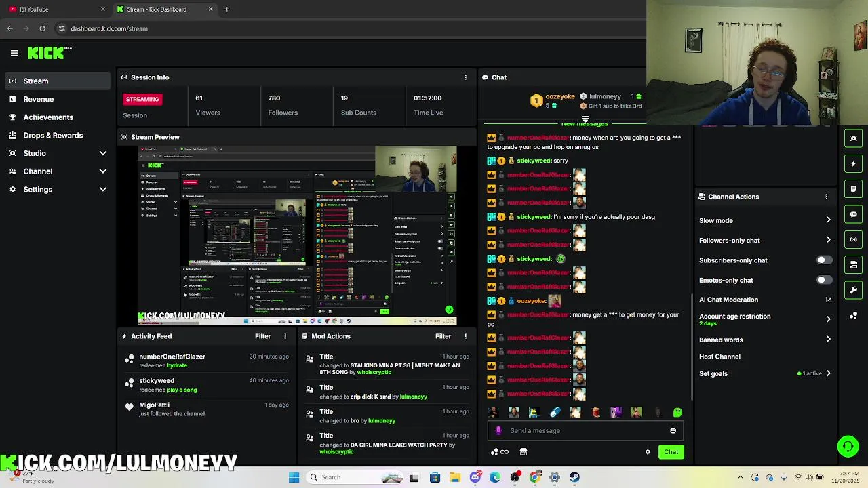Toggle Subscribers-only chat switch
Viewport: 868px width, 488px height.
click(x=824, y=260)
